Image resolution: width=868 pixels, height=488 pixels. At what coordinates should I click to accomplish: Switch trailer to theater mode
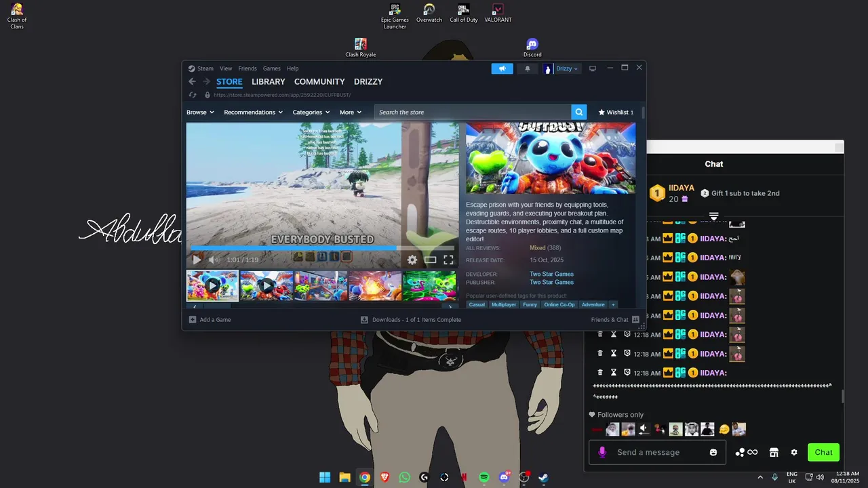[x=430, y=260]
